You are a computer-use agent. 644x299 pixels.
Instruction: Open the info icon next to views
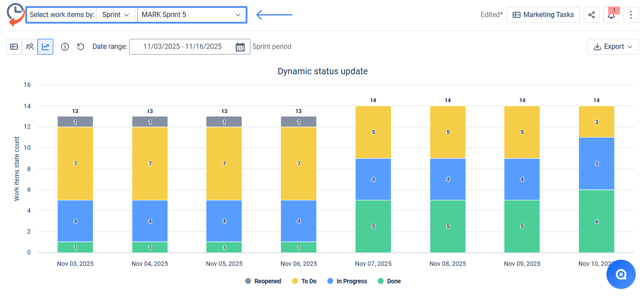point(65,47)
